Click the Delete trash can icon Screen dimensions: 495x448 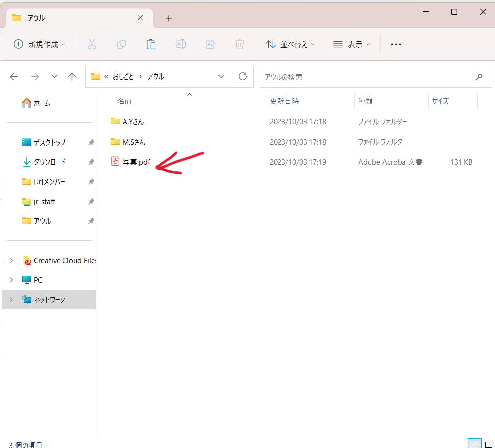click(x=240, y=44)
